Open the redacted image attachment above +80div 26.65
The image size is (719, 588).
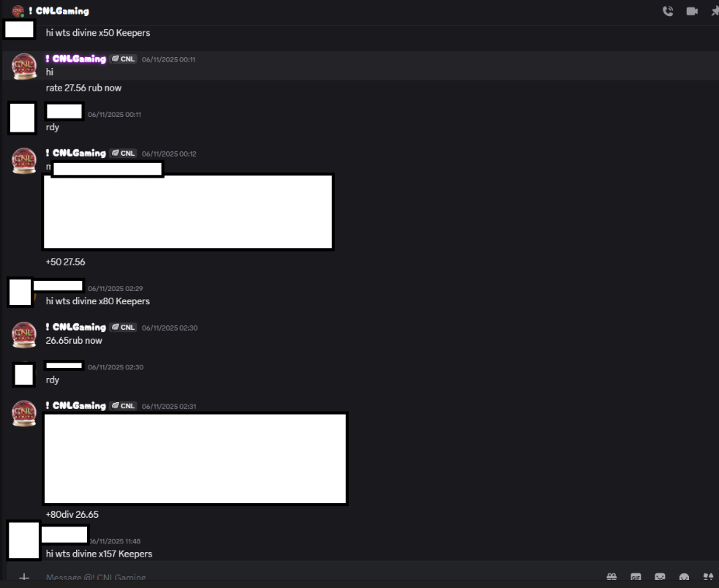click(x=196, y=459)
